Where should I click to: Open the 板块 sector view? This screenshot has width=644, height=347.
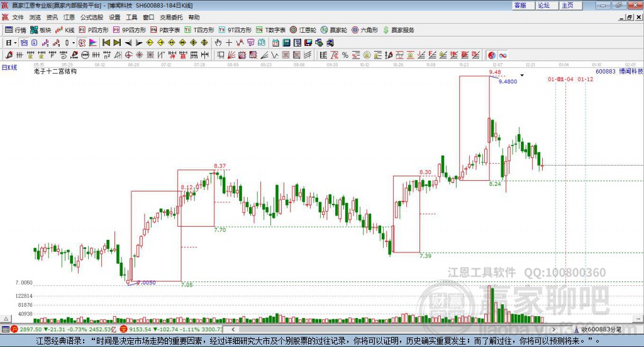[40, 30]
